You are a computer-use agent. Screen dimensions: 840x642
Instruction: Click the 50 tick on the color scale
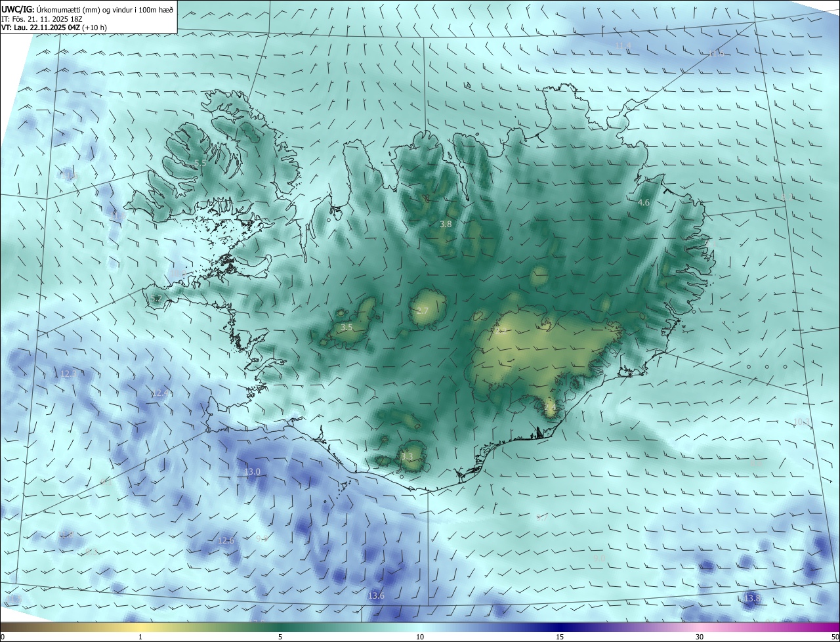coord(835,637)
